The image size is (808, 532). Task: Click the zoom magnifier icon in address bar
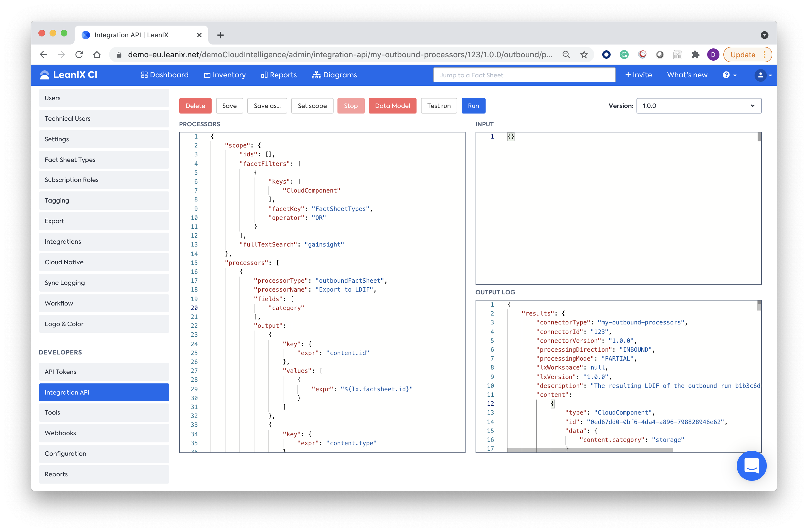(566, 55)
